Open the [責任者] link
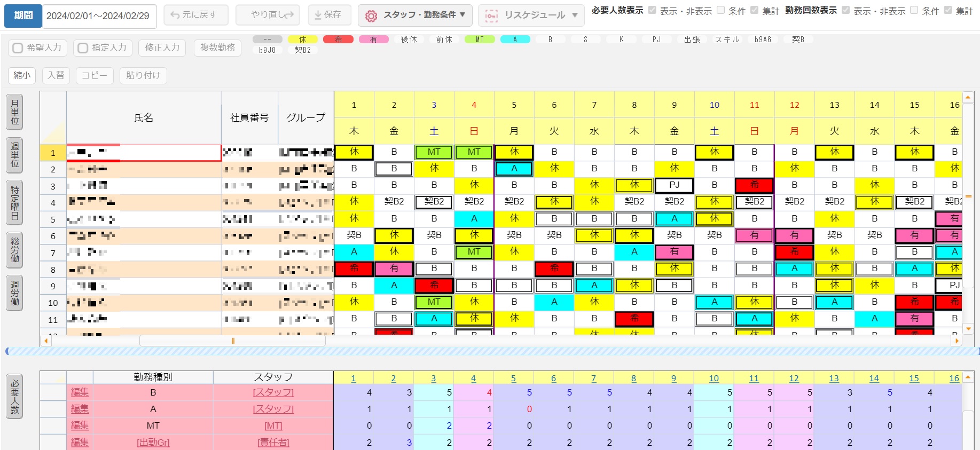980x450 pixels. (x=273, y=443)
